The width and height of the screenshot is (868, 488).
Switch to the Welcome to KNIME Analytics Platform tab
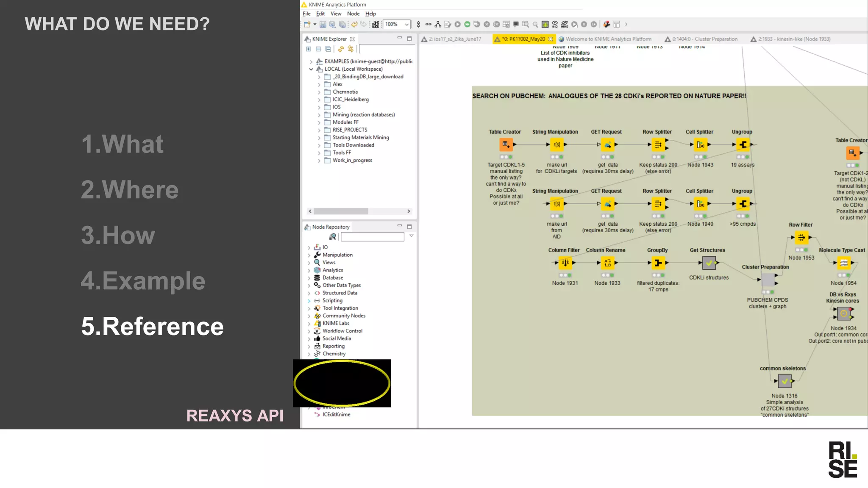coord(605,39)
